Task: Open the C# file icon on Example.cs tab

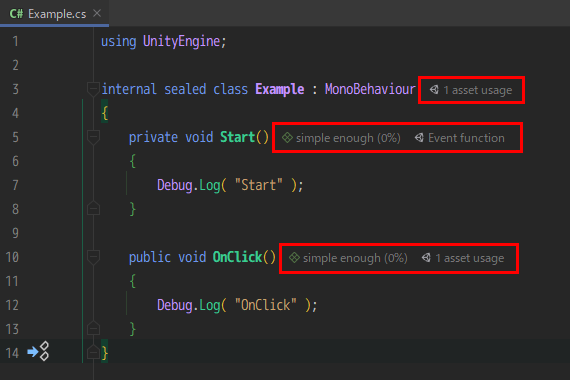Action: click(x=16, y=14)
